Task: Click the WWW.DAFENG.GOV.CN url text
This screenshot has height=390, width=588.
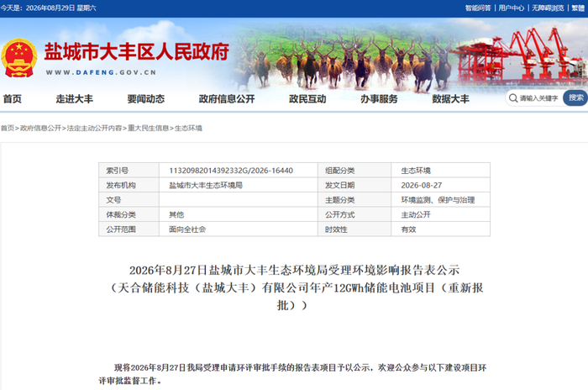Action: pos(101,72)
